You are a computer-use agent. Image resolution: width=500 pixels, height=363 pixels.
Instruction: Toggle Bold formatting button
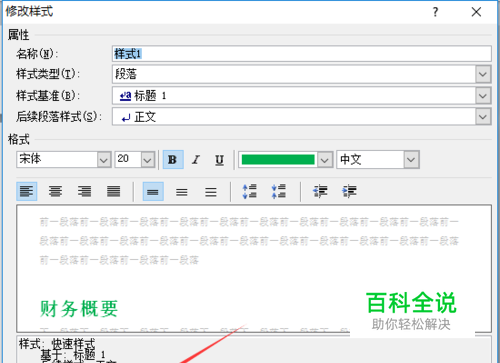(173, 160)
